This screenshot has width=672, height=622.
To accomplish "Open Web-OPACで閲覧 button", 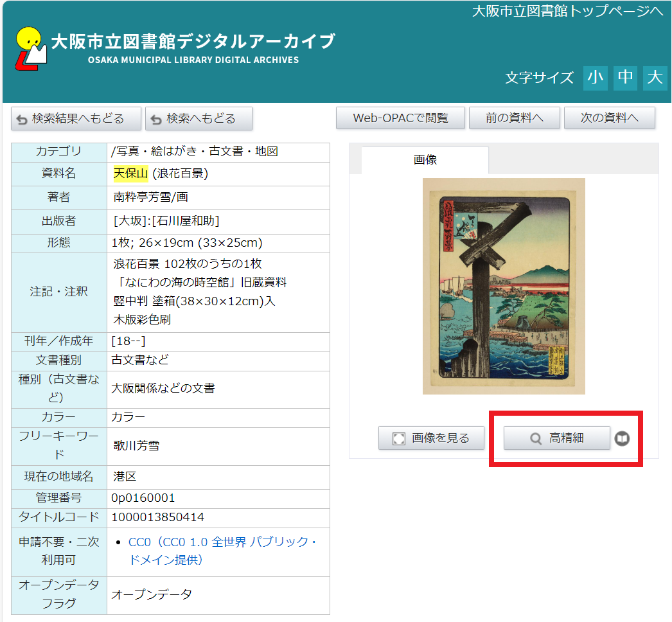I will point(400,118).
